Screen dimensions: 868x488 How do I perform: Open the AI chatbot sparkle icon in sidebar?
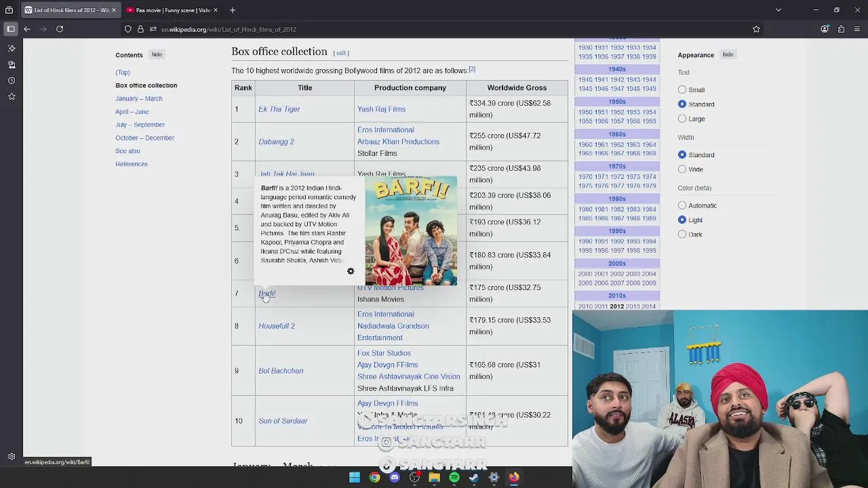pyautogui.click(x=12, y=48)
